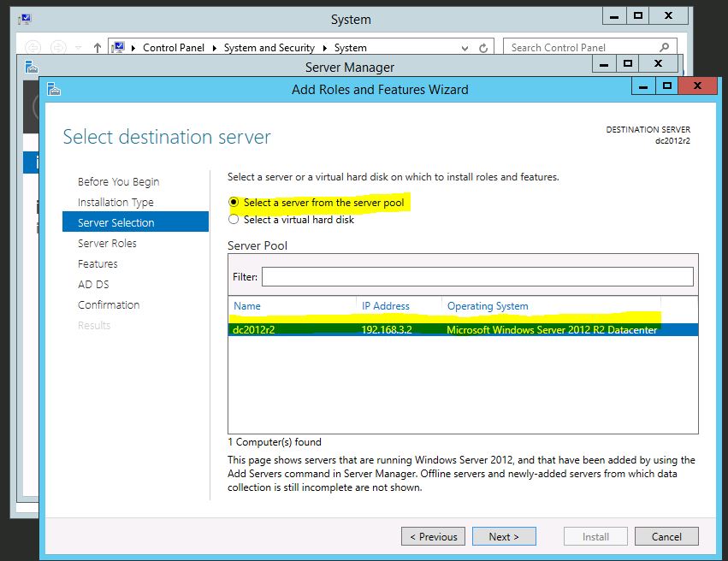Click the System window computer icon
Viewport: 728px width, 561px height.
pos(25,19)
